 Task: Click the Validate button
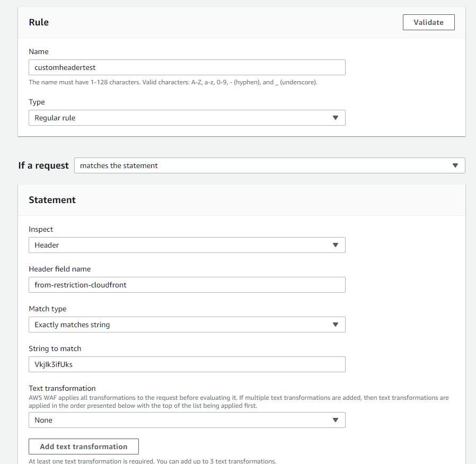click(x=428, y=22)
